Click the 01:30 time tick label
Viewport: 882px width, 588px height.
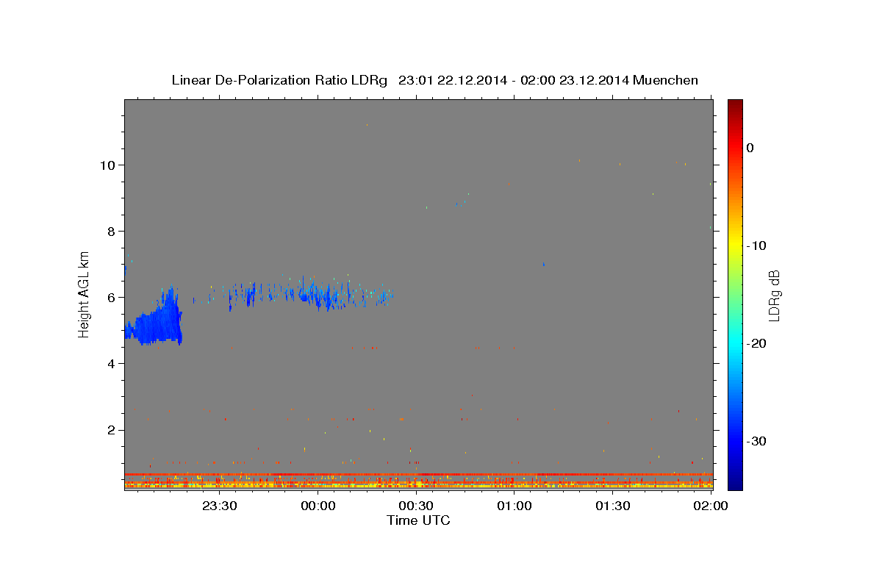[613, 506]
